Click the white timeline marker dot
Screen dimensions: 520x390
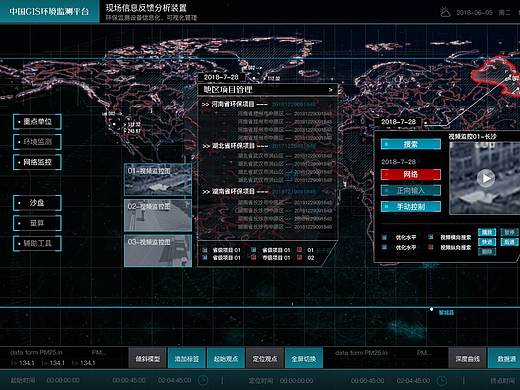431,310
